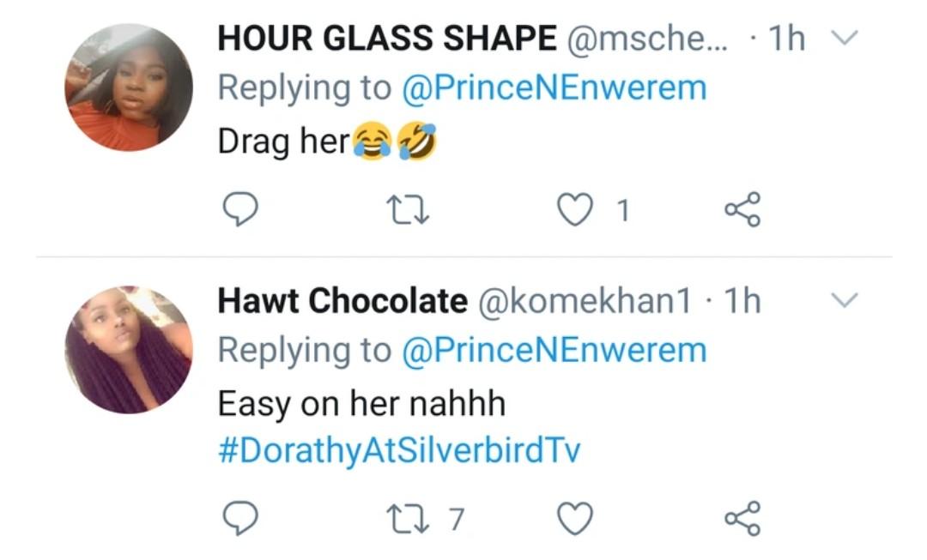Screen dimensions: 927x560
Task: Like Hawt Chocolate's tweet
Action: (x=575, y=518)
